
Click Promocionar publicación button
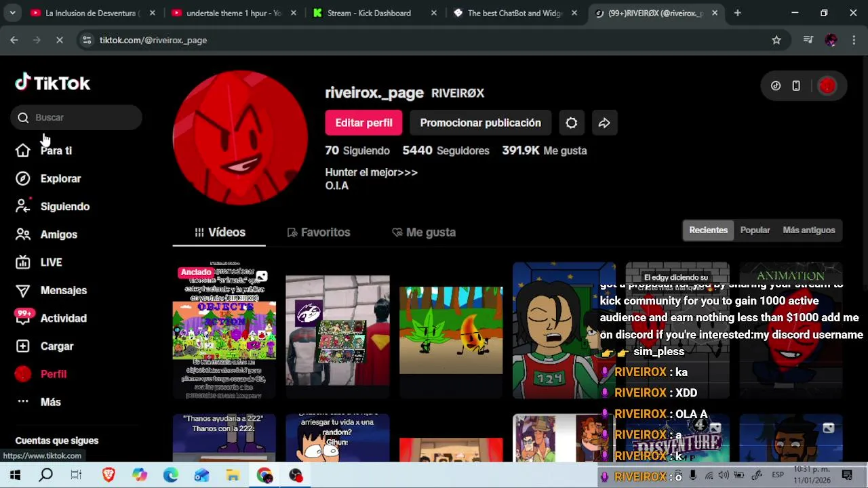click(x=480, y=123)
